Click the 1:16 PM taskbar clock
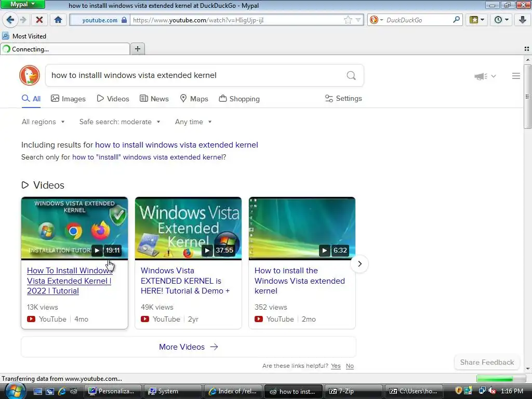The image size is (532, 399). [x=512, y=391]
